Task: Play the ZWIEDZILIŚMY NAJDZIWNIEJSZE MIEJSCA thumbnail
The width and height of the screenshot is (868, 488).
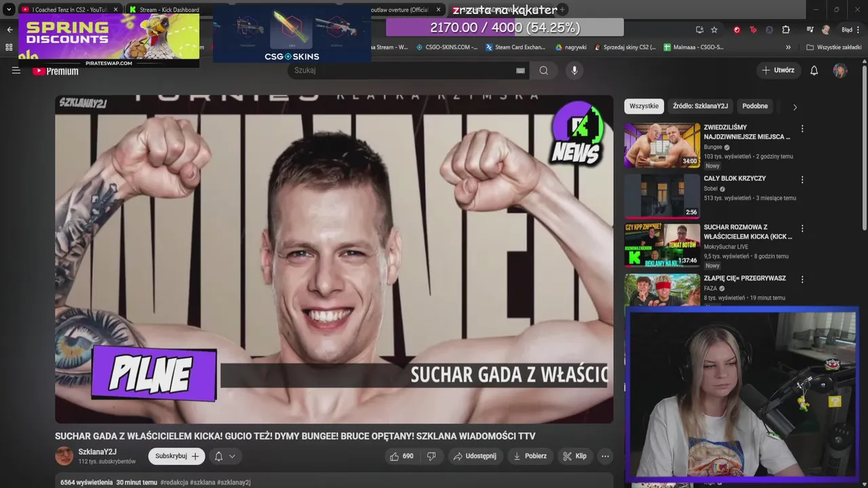Action: [x=662, y=145]
